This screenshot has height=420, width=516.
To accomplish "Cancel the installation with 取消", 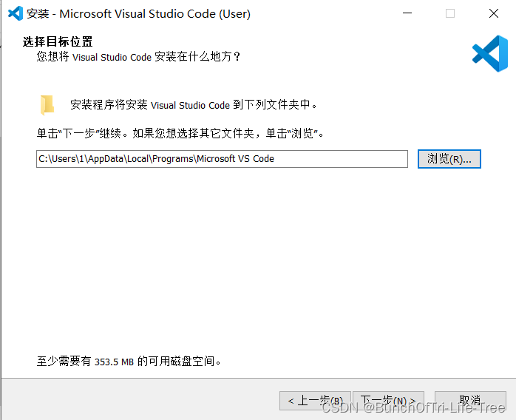I will pyautogui.click(x=470, y=401).
